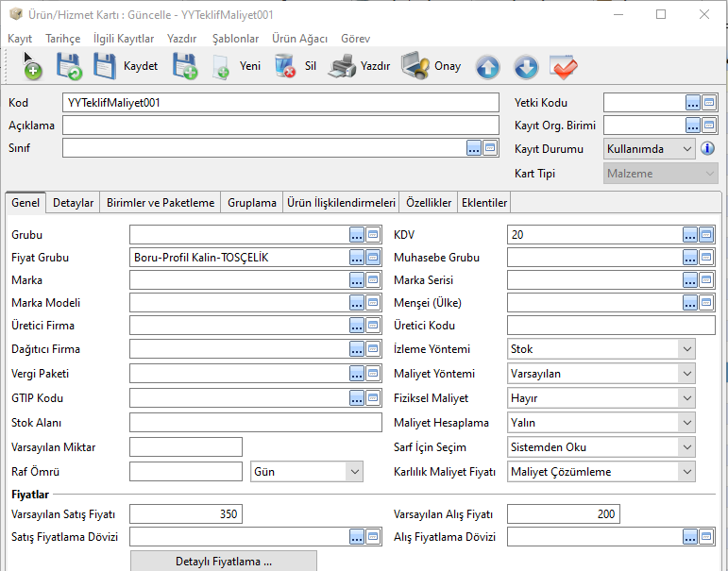
Task: Switch to Birimler ve Paketleme tab
Action: (x=161, y=203)
